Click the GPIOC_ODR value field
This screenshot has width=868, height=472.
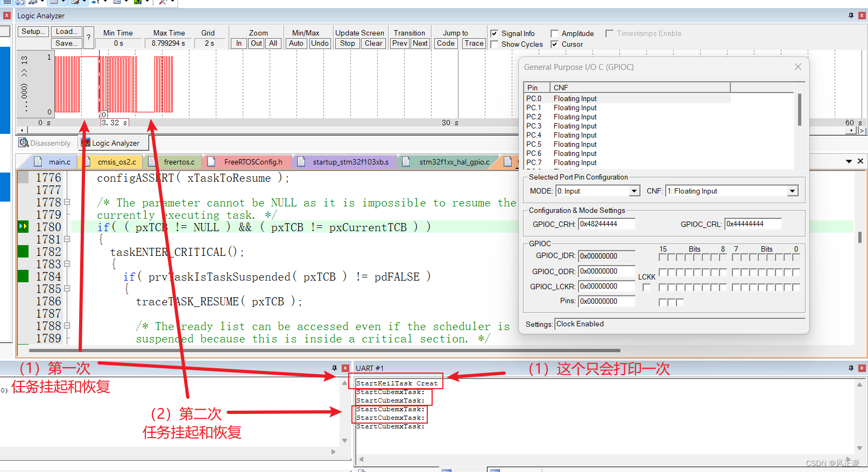pyautogui.click(x=606, y=271)
